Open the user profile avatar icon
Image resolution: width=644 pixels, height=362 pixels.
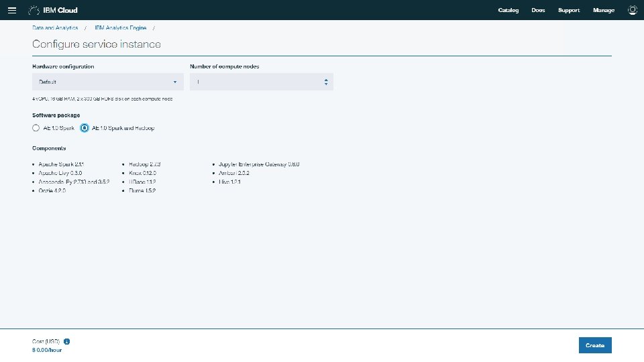pos(633,10)
